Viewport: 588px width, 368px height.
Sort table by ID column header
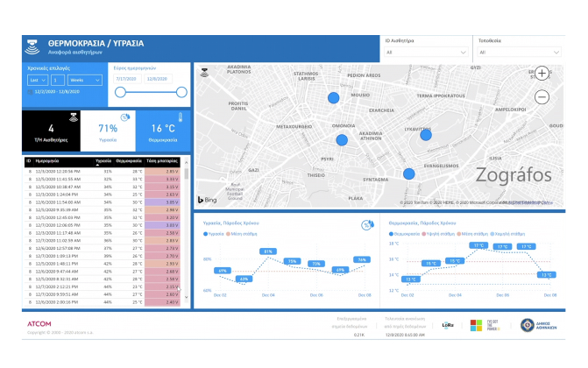coord(29,161)
